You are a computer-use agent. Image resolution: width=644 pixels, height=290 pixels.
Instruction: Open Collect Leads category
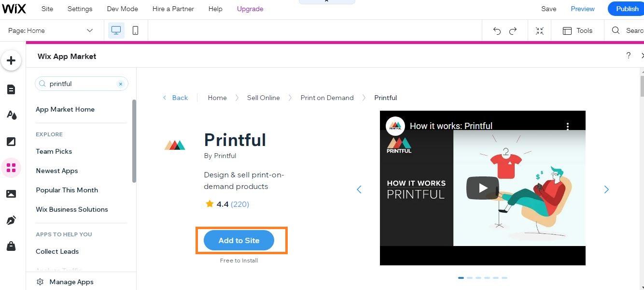(x=57, y=251)
